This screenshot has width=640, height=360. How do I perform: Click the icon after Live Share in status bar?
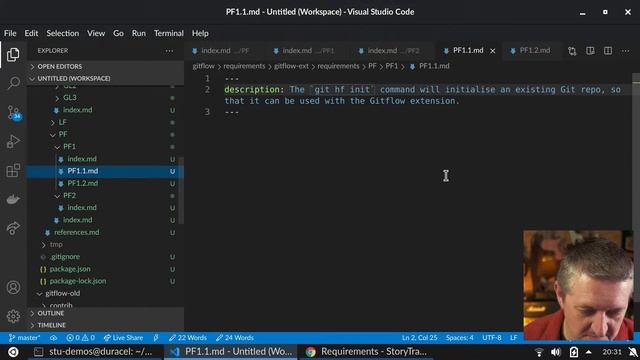click(156, 338)
